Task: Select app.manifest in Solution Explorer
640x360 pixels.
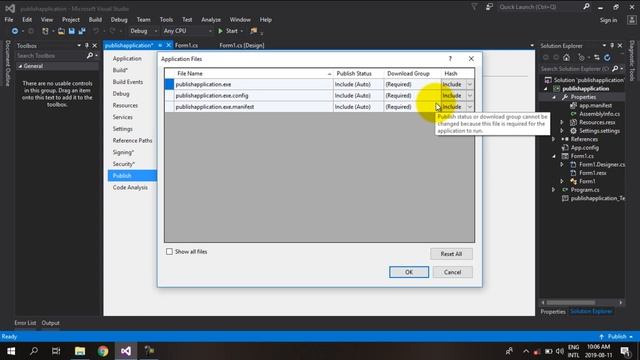Action: [x=595, y=105]
